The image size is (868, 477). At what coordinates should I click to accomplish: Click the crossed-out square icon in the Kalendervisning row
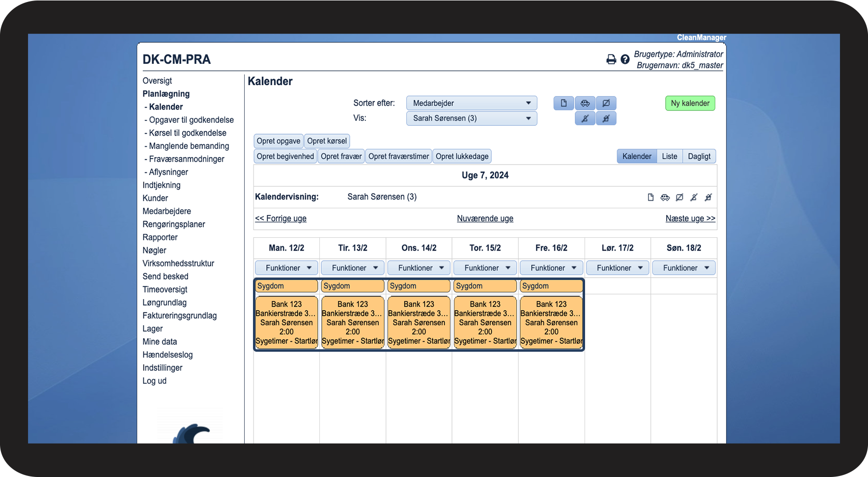[x=679, y=197]
